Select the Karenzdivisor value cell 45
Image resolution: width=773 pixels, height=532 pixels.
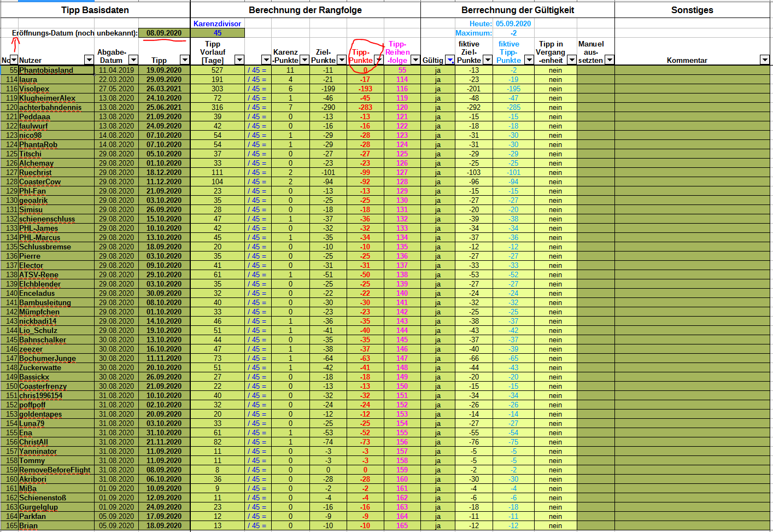pyautogui.click(x=218, y=33)
